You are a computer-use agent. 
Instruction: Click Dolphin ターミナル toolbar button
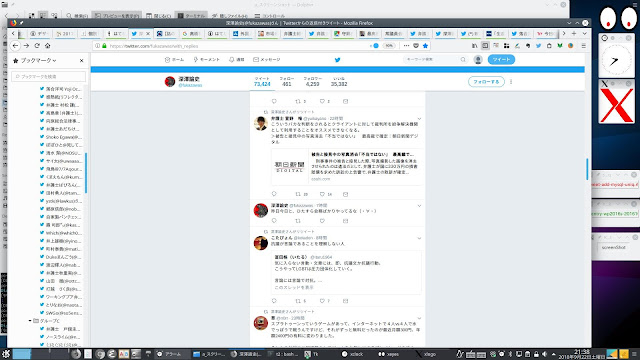tap(191, 16)
